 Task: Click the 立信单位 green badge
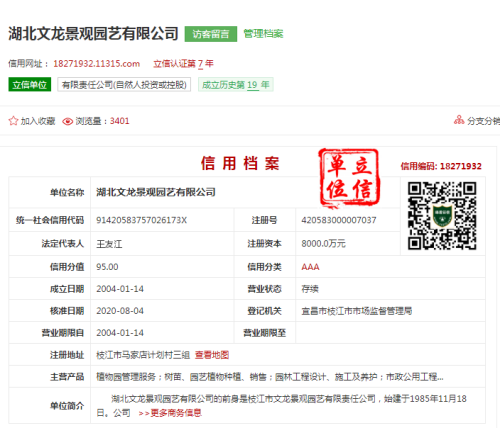(x=30, y=85)
